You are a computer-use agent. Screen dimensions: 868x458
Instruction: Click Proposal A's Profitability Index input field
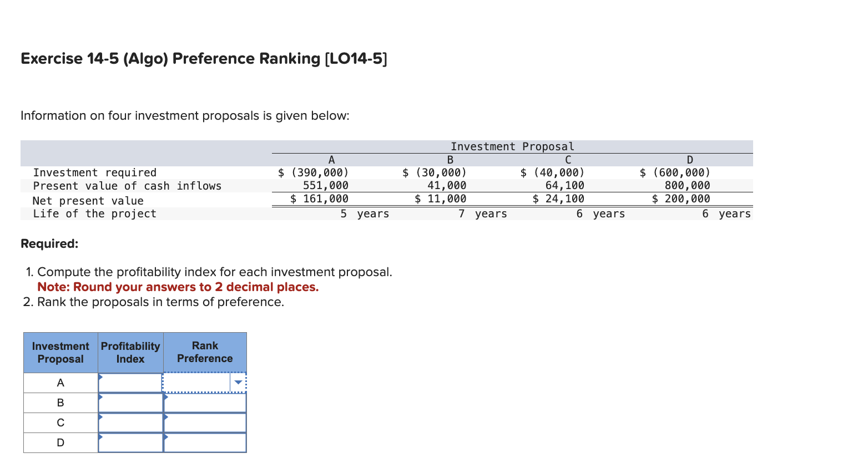pos(130,382)
